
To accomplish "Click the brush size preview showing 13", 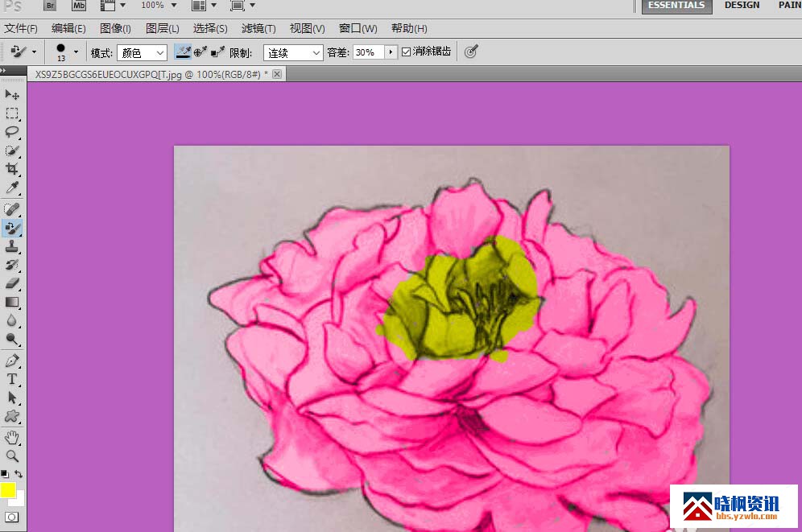I will point(61,52).
